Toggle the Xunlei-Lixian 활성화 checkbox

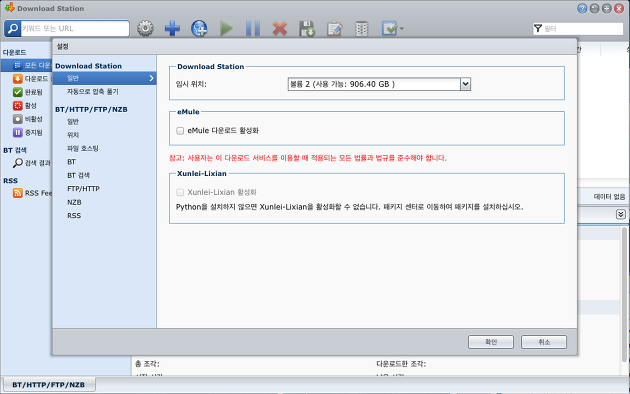tap(180, 192)
